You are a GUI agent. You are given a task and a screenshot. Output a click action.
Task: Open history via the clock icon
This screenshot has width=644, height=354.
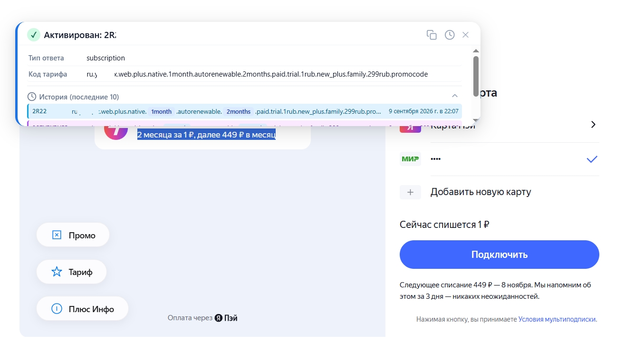pos(450,35)
